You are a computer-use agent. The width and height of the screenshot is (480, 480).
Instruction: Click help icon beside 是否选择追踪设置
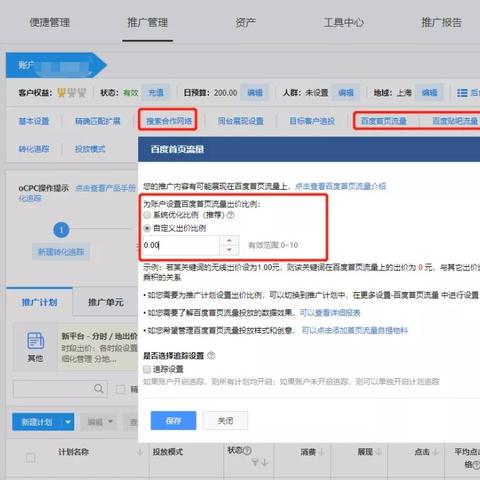point(211,356)
